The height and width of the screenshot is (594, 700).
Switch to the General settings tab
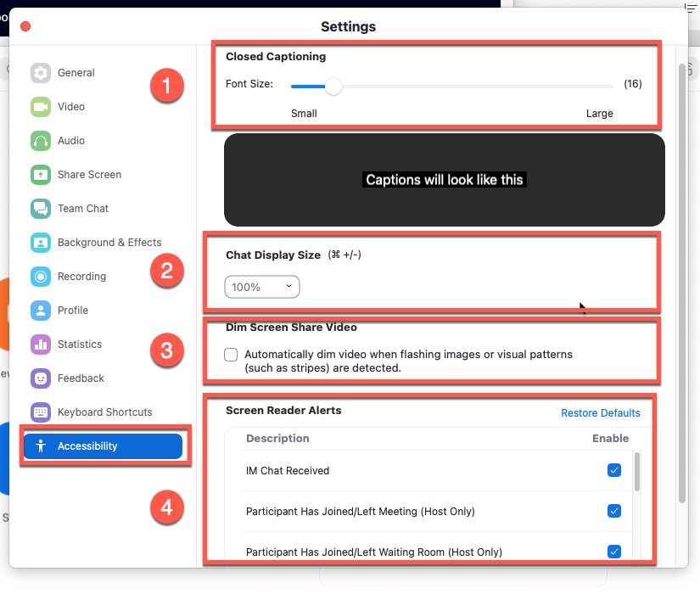pyautogui.click(x=76, y=72)
